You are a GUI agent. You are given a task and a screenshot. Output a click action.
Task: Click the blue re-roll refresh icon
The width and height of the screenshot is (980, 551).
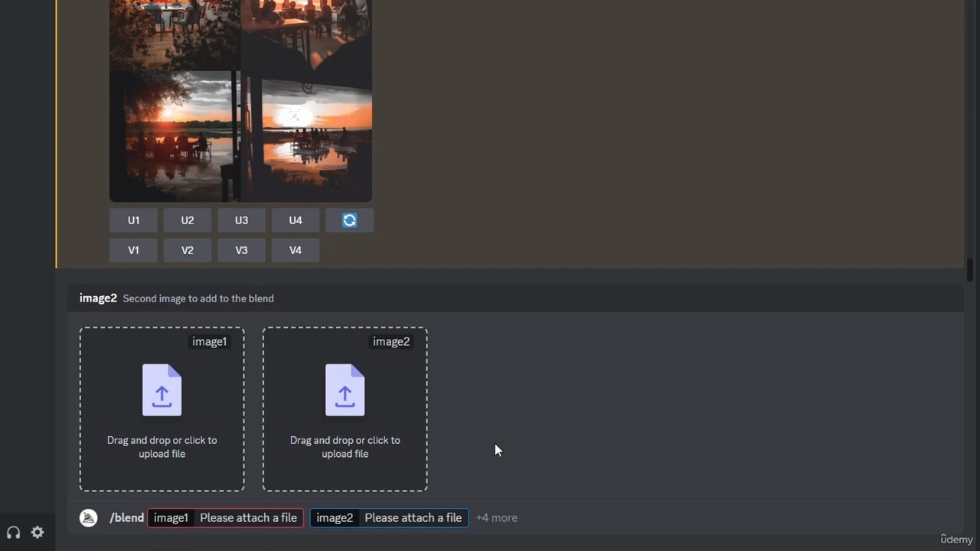coord(349,220)
